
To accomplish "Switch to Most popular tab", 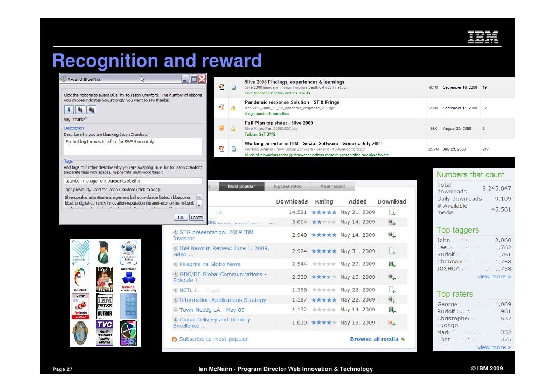I will tap(241, 186).
